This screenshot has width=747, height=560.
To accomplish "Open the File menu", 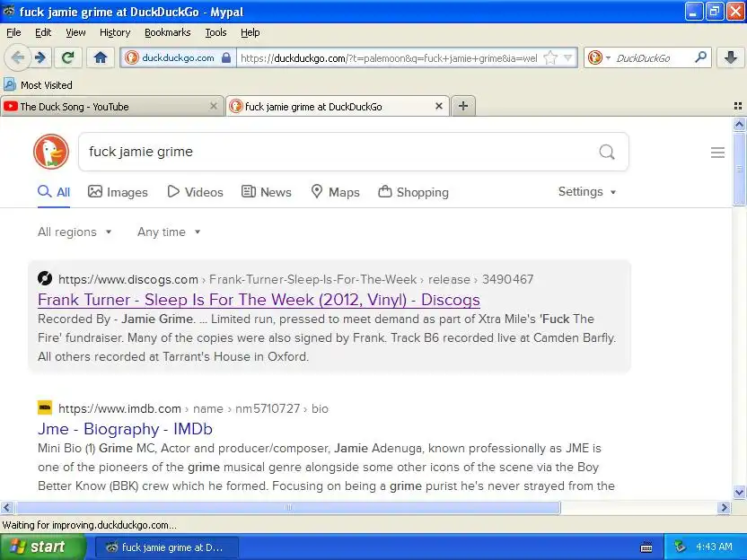I will pos(13,32).
